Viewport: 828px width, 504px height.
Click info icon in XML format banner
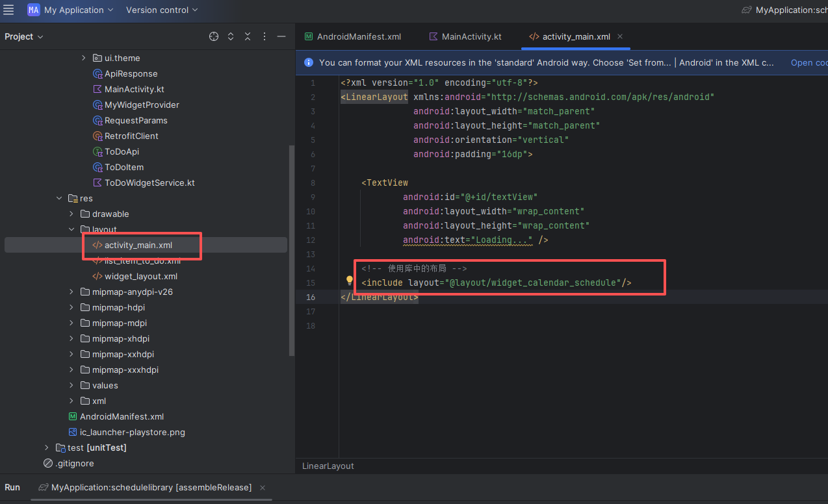(x=308, y=62)
